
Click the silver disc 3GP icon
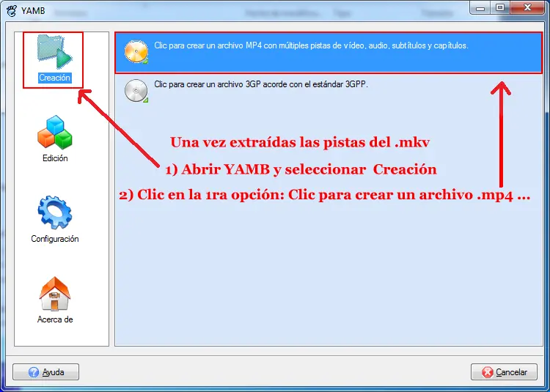[x=136, y=91]
